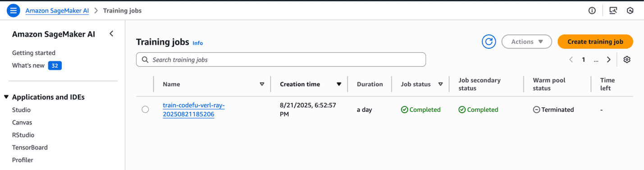Open the train-codefu-verl-ray-20250821185206 job link
The width and height of the screenshot is (644, 170).
(193, 110)
